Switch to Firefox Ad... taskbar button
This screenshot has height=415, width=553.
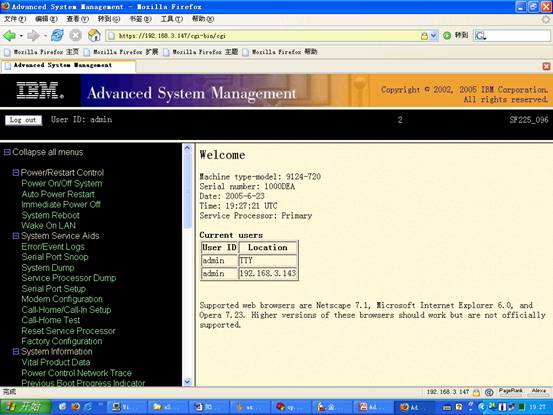point(413,407)
